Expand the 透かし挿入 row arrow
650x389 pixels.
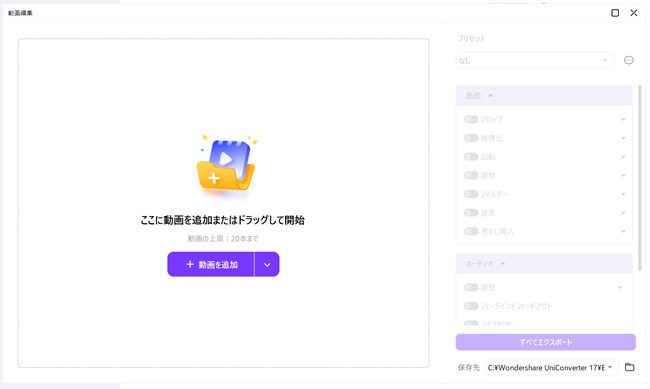click(623, 231)
